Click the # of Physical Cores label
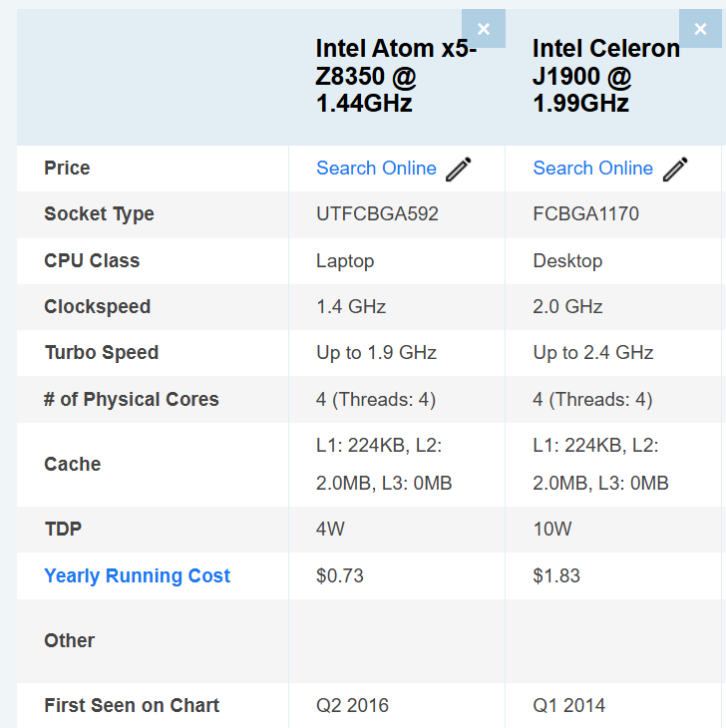Screen dimensions: 726x728 click(x=131, y=400)
